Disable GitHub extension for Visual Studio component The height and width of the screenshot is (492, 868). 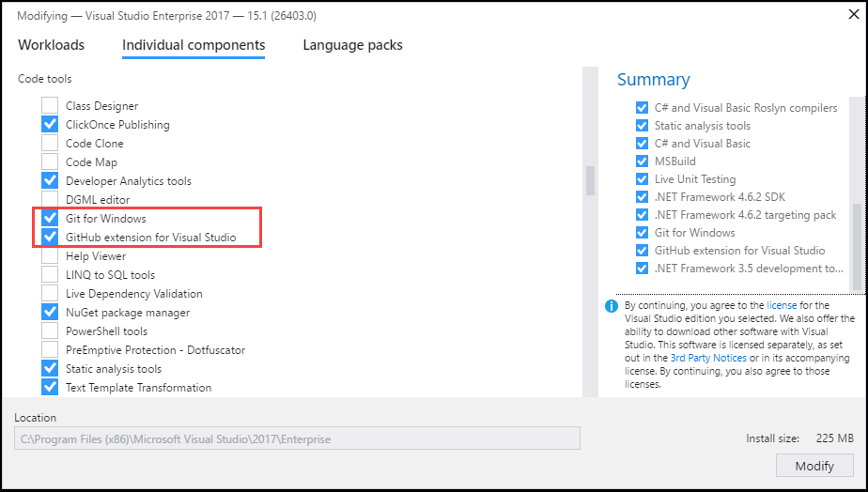click(50, 238)
